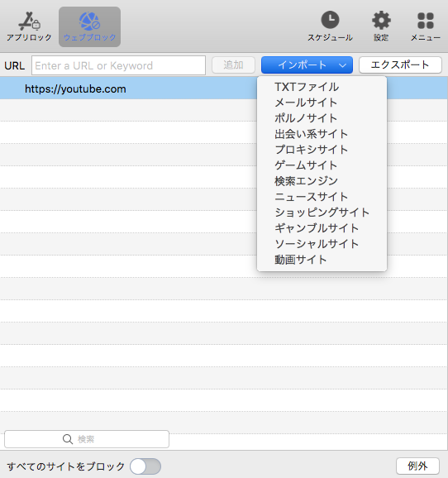Viewport: 448px width, 478px height.
Task: Open 設定 gear settings icon
Action: (x=381, y=21)
